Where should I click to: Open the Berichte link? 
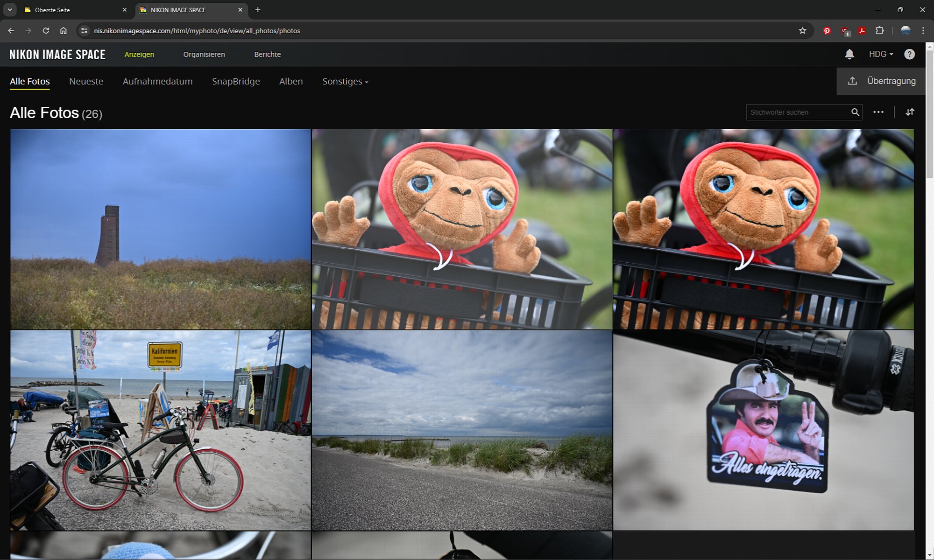[x=267, y=54]
